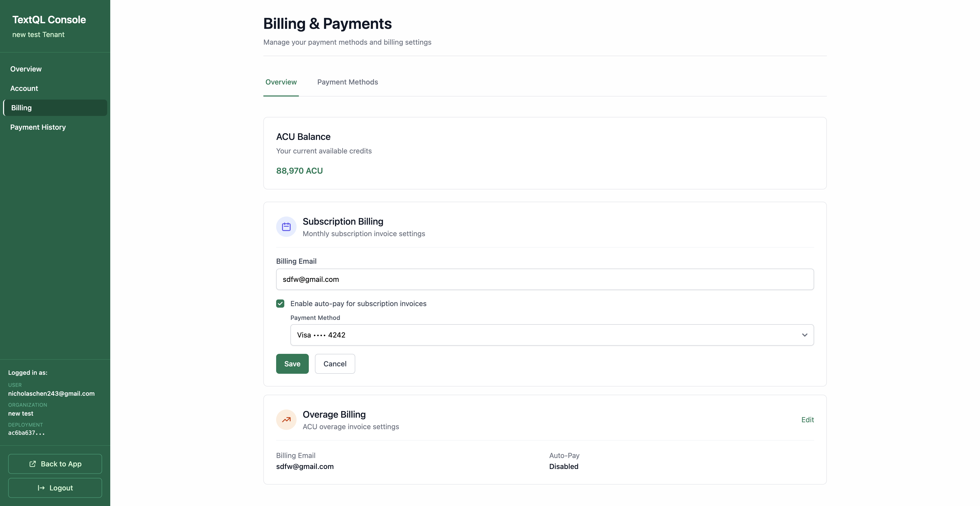Screen dimensions: 980x506
Task: Disable auto-pay for subscription invoices
Action: coord(280,303)
